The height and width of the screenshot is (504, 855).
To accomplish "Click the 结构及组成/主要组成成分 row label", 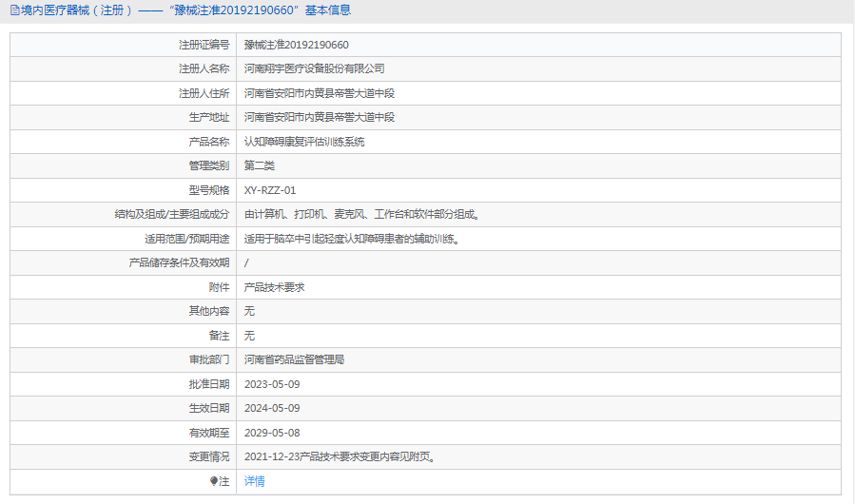I will [171, 214].
